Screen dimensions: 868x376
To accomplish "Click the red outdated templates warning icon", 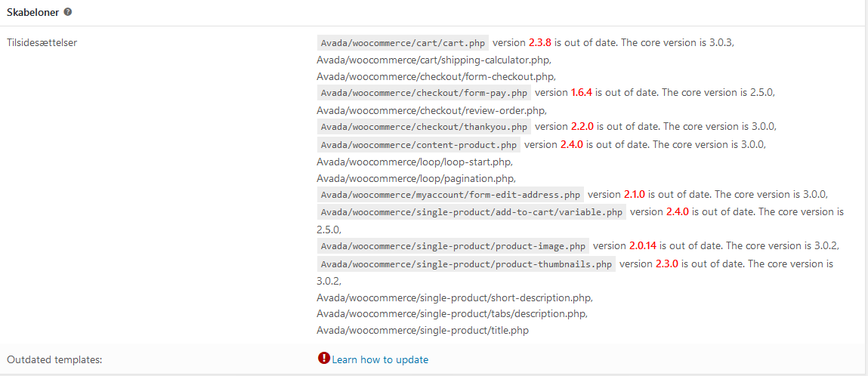I will 324,359.
